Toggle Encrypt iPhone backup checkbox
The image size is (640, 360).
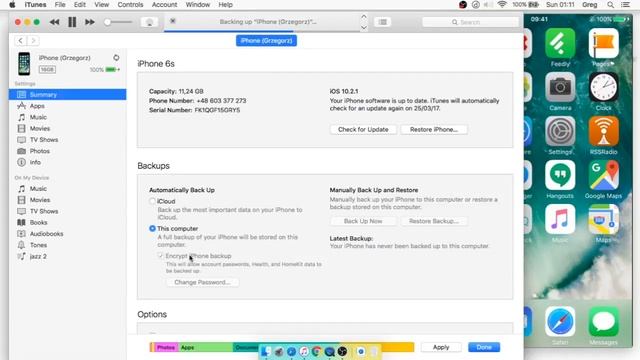click(x=160, y=256)
